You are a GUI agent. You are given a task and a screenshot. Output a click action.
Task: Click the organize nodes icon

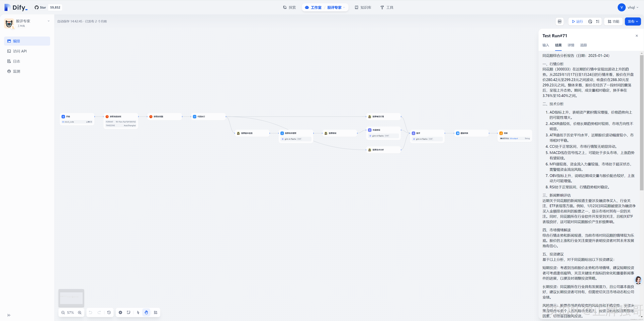(155, 312)
